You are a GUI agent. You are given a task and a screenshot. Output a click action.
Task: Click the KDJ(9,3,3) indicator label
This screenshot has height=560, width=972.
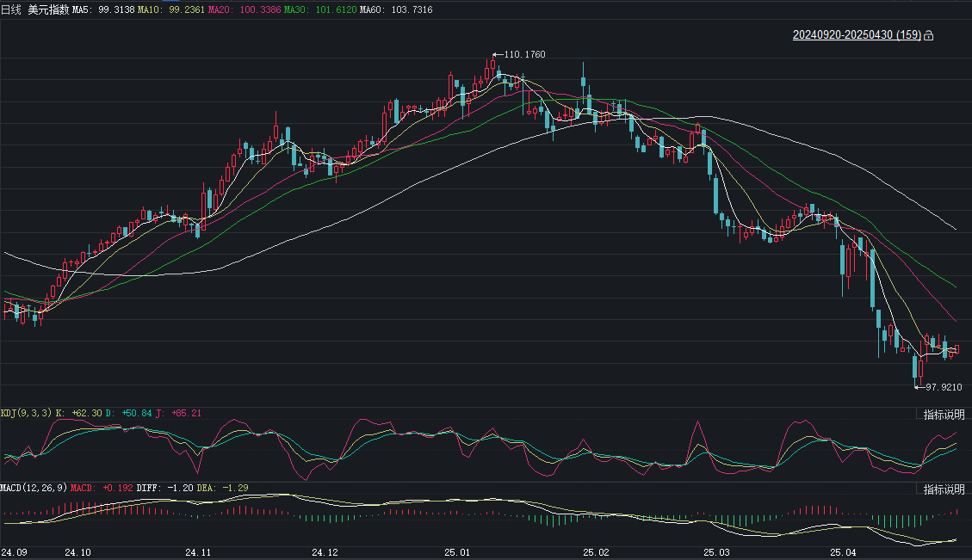26,413
